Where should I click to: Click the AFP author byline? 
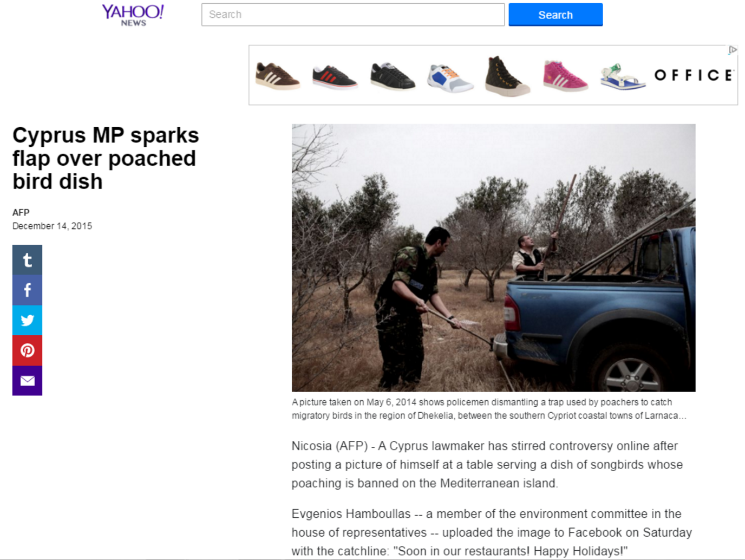coord(21,212)
